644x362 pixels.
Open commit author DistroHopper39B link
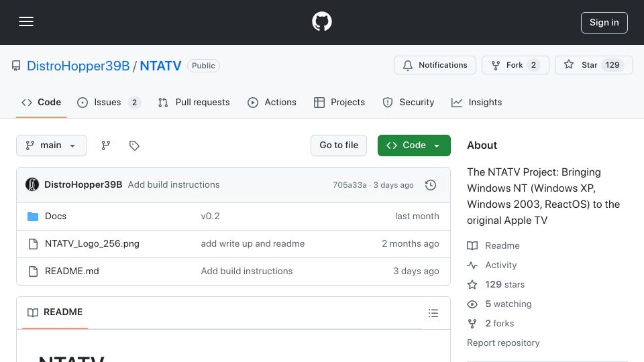pos(83,185)
